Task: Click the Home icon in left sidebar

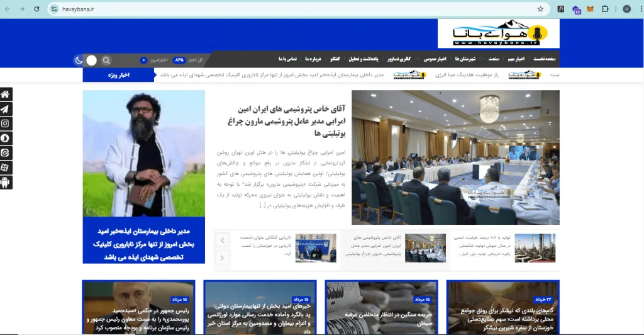Action: tap(5, 94)
